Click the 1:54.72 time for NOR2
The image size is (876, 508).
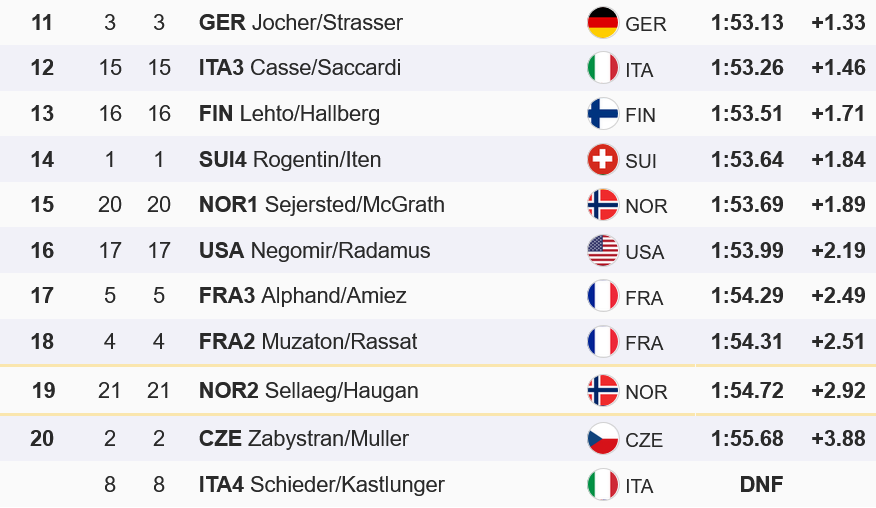[x=747, y=391]
